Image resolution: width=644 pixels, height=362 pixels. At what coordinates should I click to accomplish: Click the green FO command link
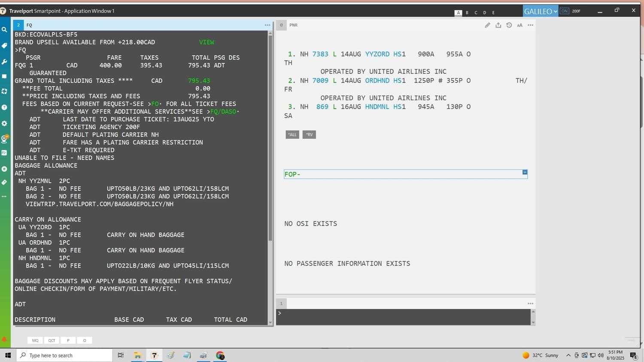pyautogui.click(x=155, y=104)
